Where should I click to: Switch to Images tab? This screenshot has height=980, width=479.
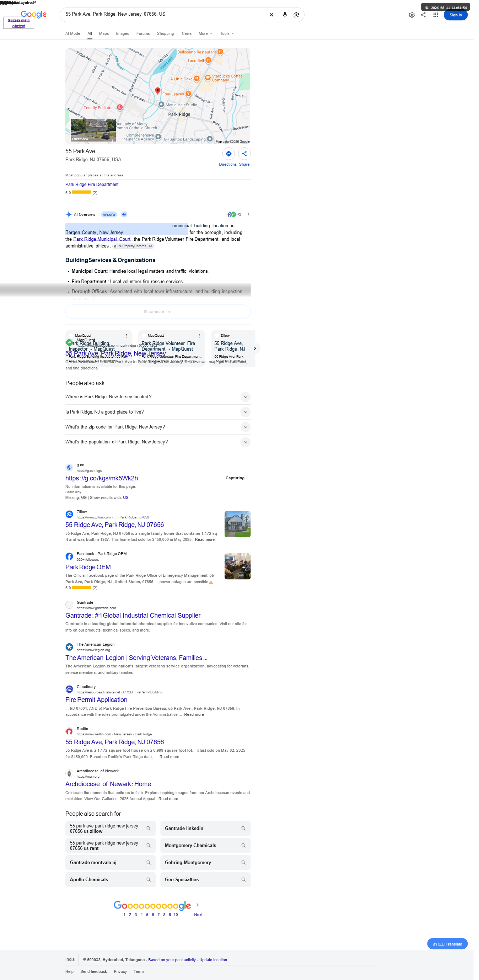point(122,33)
